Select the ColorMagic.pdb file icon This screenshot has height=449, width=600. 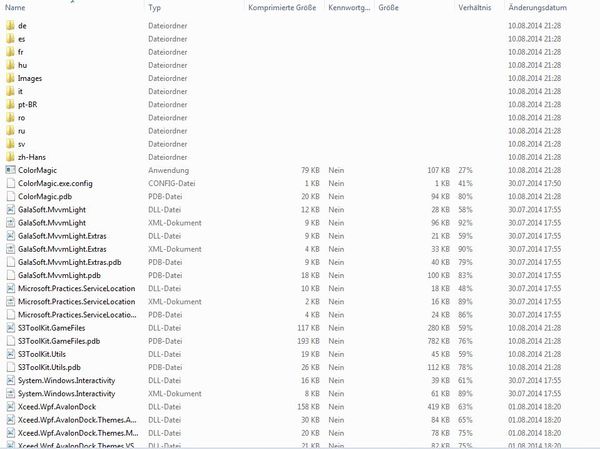pos(10,196)
